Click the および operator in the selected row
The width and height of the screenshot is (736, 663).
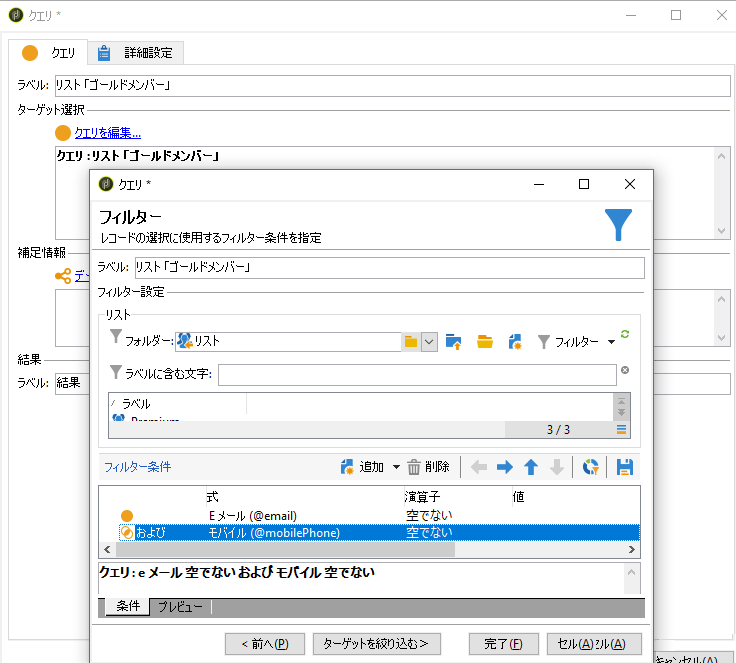pyautogui.click(x=151, y=532)
